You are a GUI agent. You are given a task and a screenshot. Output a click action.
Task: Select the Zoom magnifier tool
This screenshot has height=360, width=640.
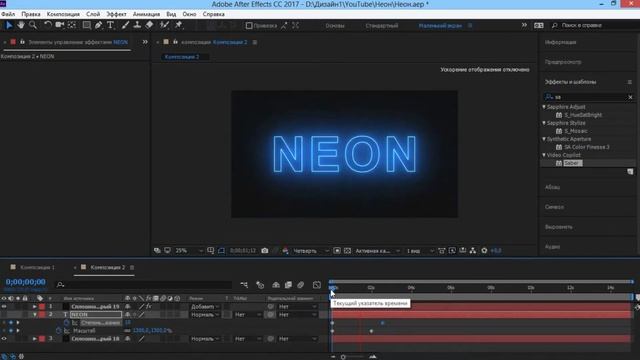[x=33, y=25]
